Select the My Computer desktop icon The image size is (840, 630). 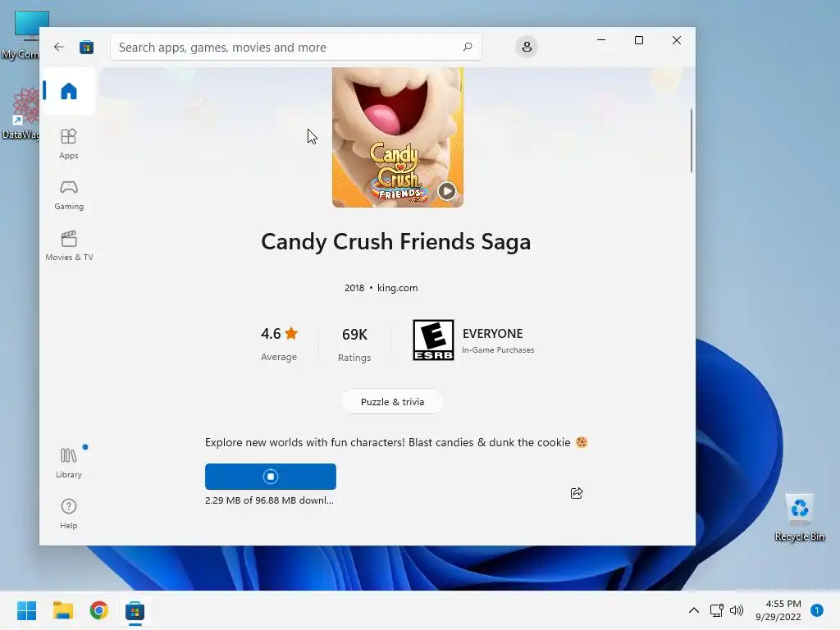click(21, 34)
